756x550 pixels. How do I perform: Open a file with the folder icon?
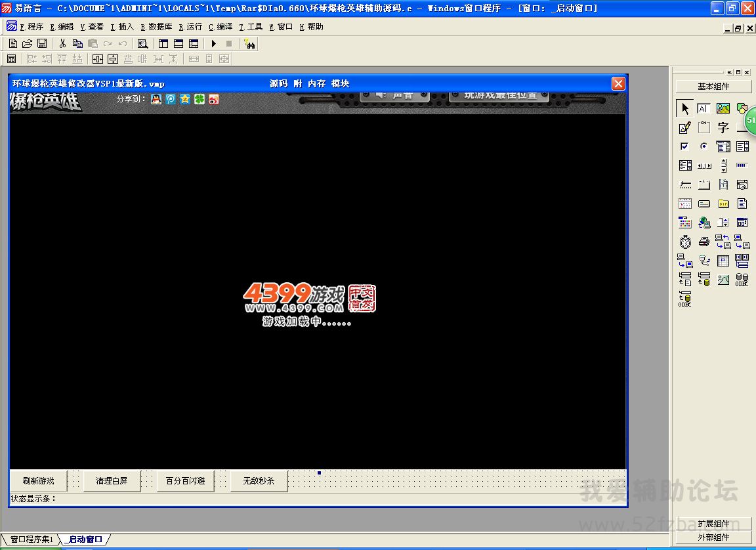click(x=28, y=44)
